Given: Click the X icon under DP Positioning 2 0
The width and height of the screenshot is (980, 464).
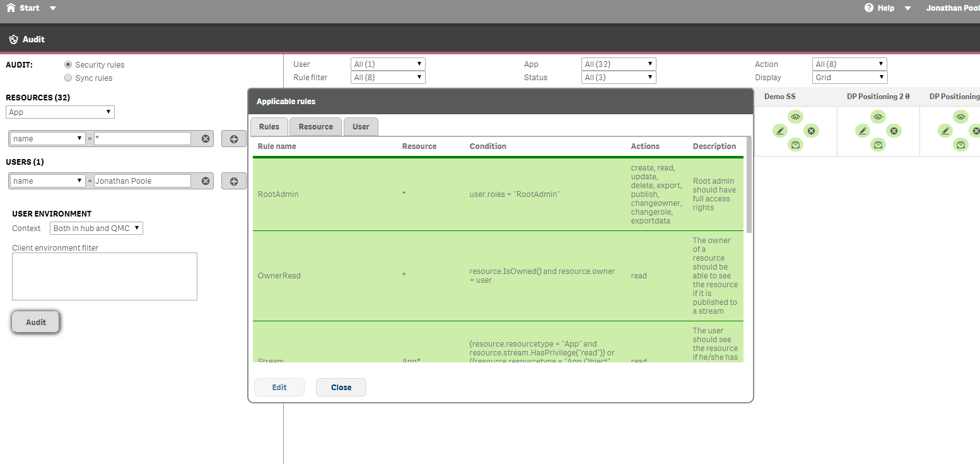Looking at the screenshot, I should (894, 131).
